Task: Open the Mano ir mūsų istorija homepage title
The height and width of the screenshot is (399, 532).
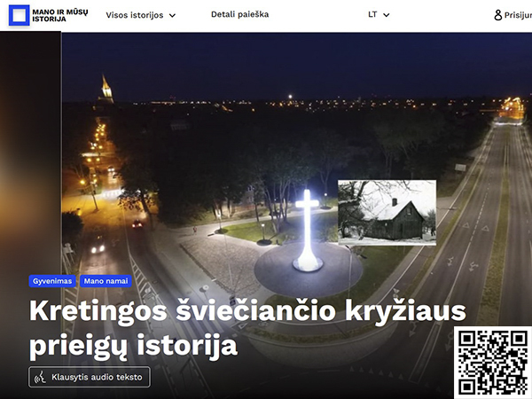Action: [60, 16]
